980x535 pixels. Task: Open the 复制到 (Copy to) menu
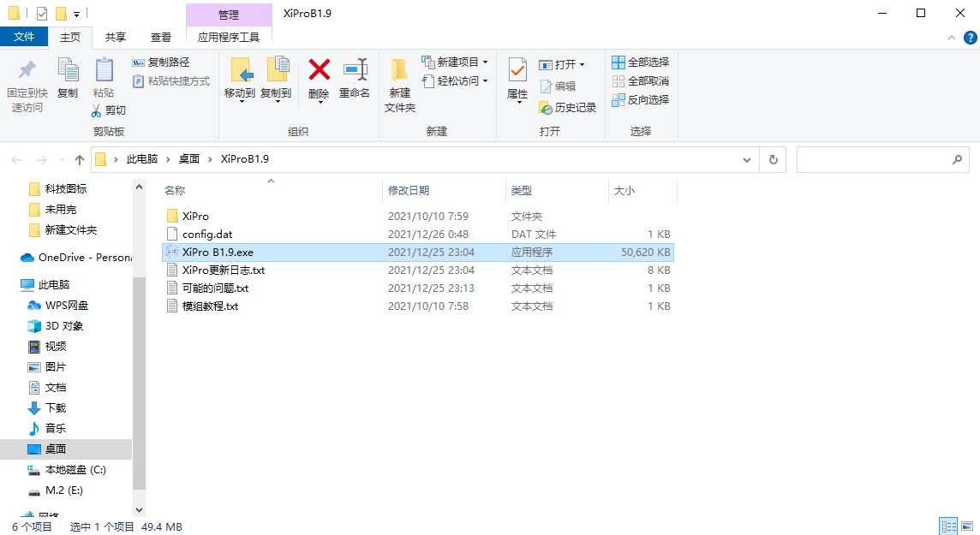pyautogui.click(x=276, y=80)
